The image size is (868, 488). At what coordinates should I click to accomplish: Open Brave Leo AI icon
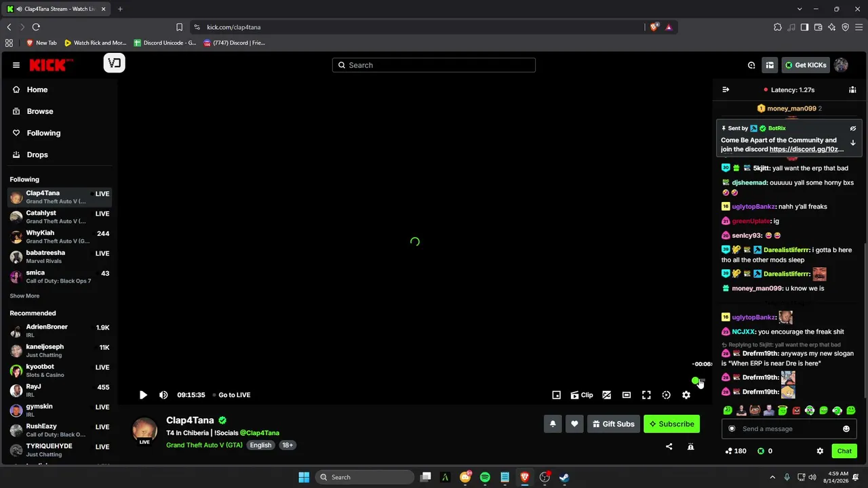pos(831,27)
